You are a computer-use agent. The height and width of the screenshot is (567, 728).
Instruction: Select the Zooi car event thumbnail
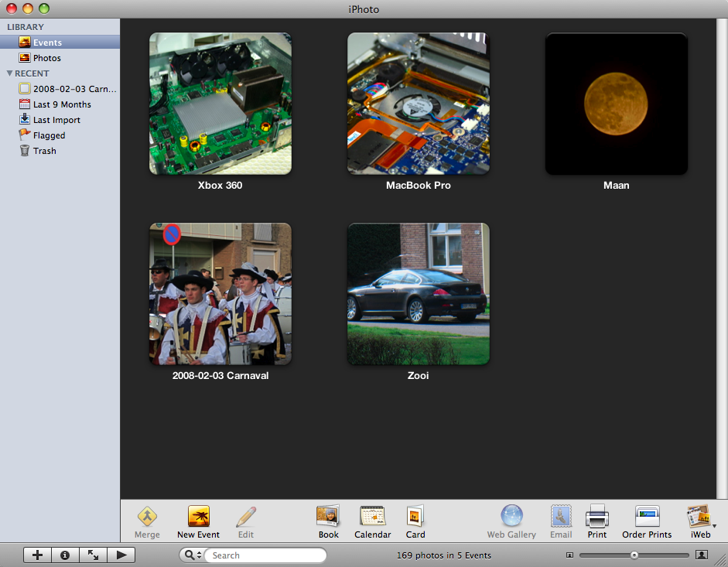click(x=419, y=294)
